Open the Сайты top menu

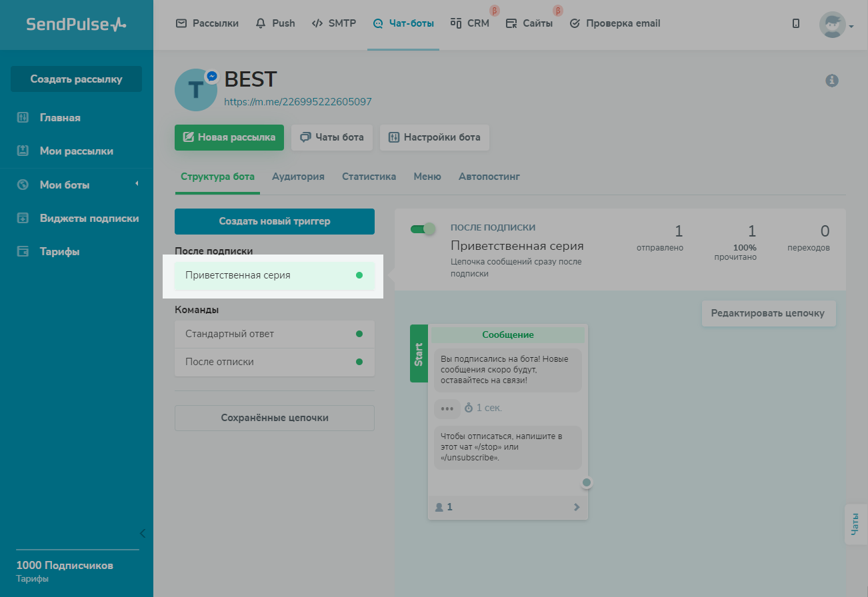coord(529,23)
